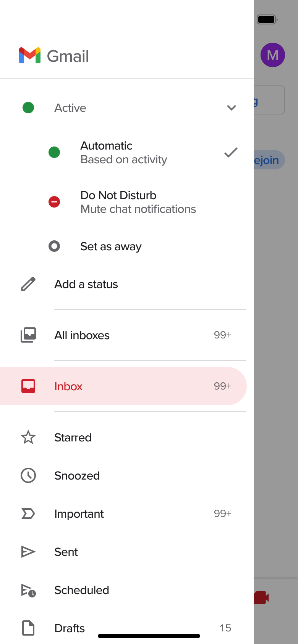
Task: Tap the Gmail wordmark text
Action: click(68, 56)
